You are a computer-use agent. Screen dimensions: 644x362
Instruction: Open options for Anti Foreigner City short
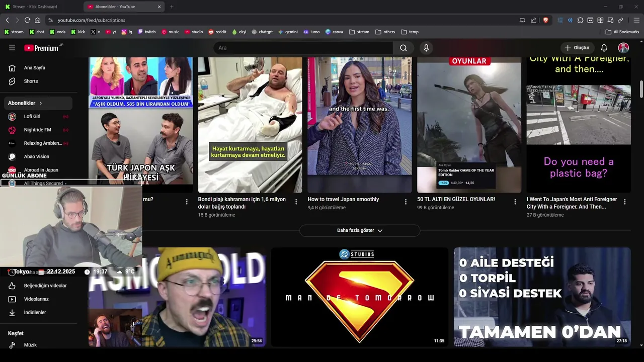coord(625,202)
